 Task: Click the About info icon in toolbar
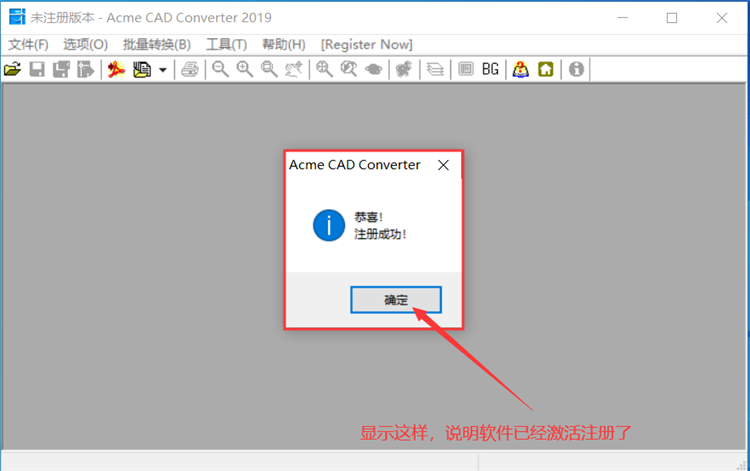[576, 69]
